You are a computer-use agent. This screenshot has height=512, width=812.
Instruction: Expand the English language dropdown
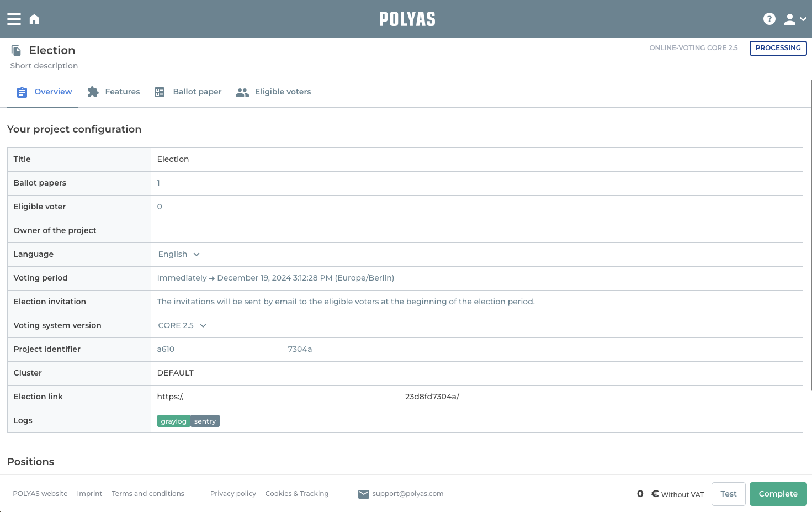click(x=179, y=254)
